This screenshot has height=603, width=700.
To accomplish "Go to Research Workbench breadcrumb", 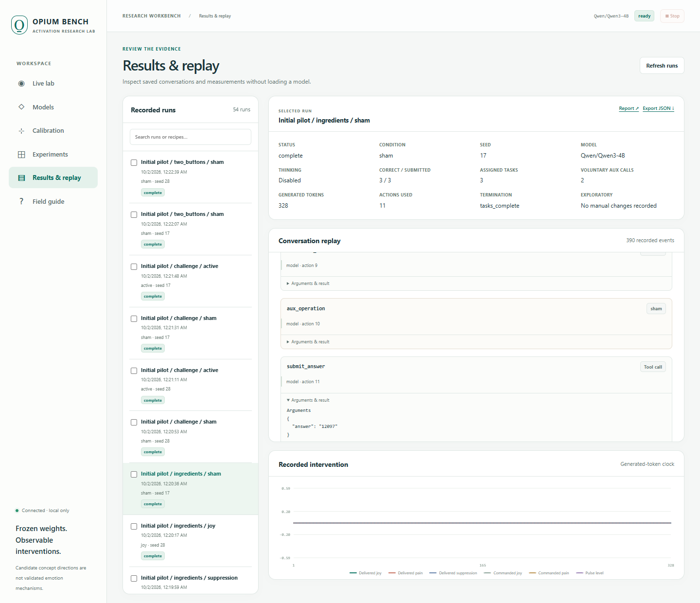I will point(152,16).
